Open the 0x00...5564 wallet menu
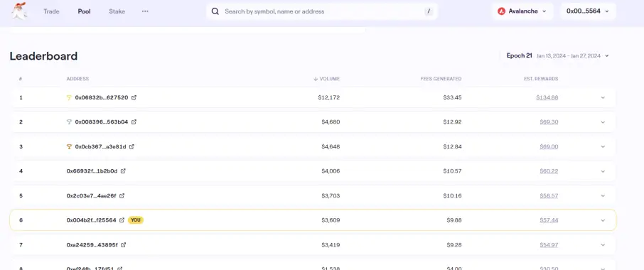The image size is (644, 270). point(588,11)
